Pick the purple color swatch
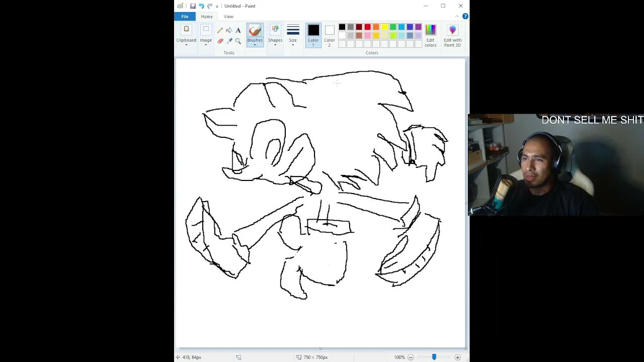 [418, 27]
